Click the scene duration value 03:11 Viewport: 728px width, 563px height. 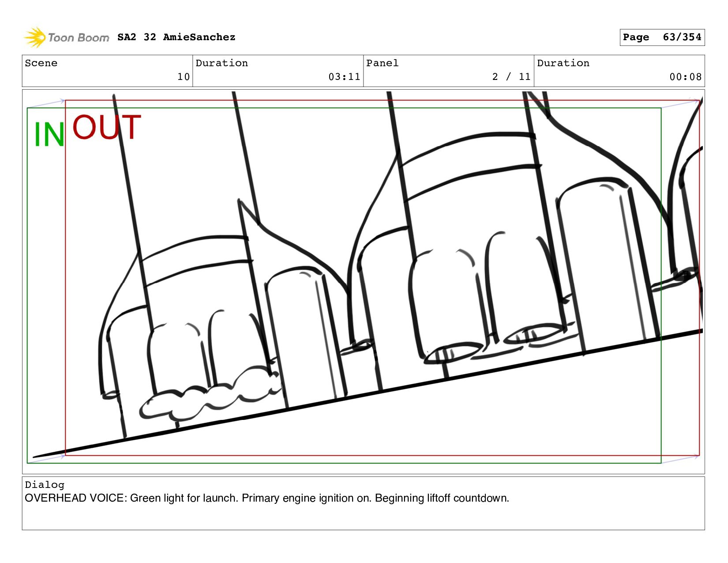[344, 77]
